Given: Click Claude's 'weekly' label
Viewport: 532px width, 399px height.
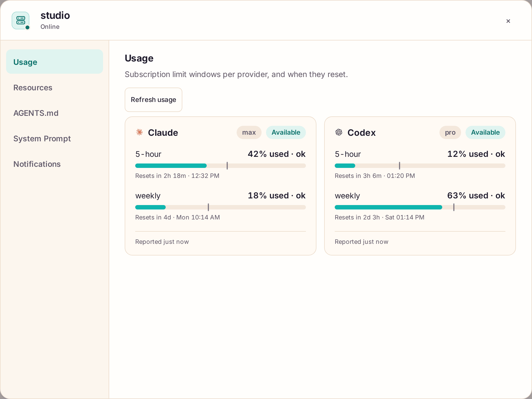Looking at the screenshot, I should tap(148, 196).
